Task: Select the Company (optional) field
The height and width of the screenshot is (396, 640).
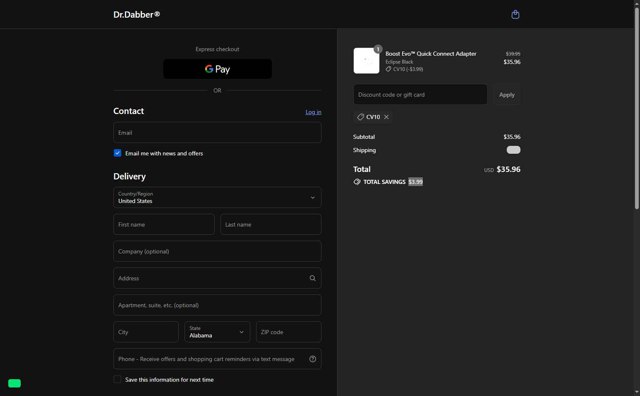Action: (x=217, y=251)
